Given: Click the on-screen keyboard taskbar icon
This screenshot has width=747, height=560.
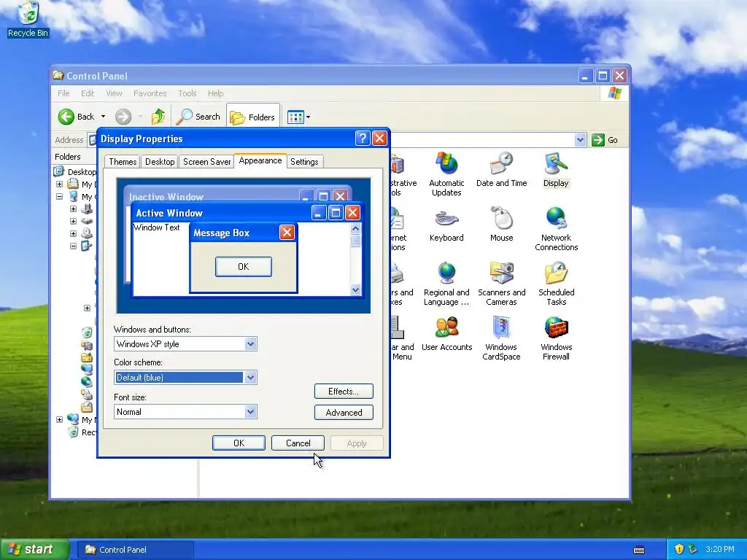Looking at the screenshot, I should pyautogui.click(x=639, y=550).
